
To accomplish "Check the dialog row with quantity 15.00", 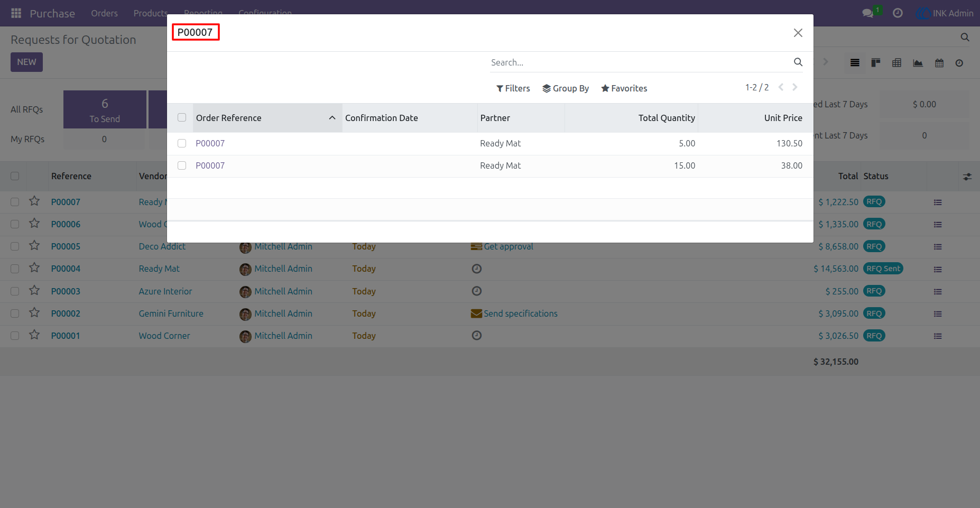I will [x=182, y=165].
